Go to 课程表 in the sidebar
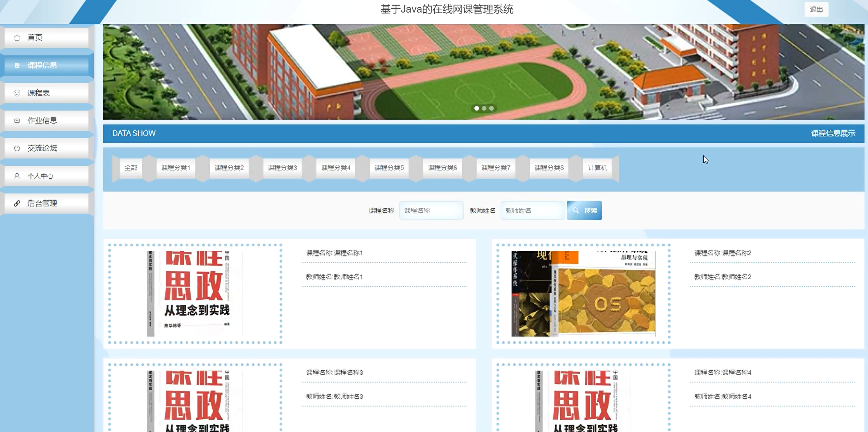Screen dimensions: 868x432 click(x=47, y=93)
